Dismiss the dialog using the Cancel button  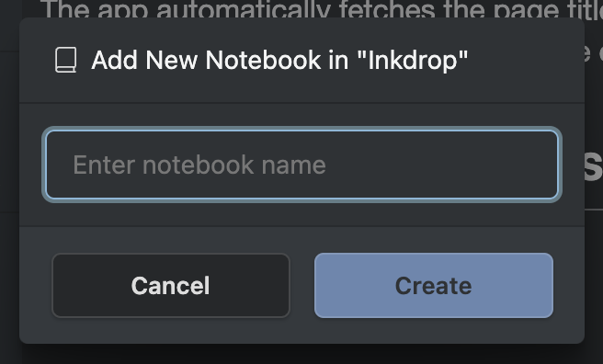171,285
